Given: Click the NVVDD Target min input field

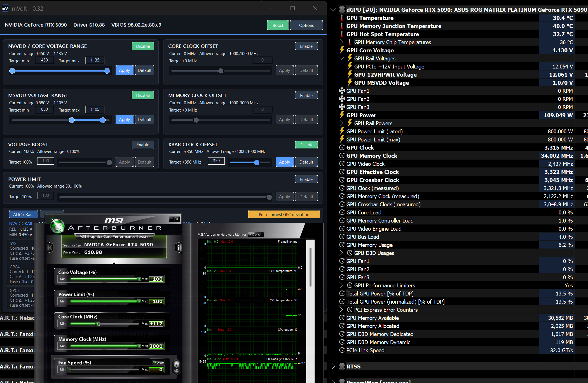Looking at the screenshot, I should 44,60.
